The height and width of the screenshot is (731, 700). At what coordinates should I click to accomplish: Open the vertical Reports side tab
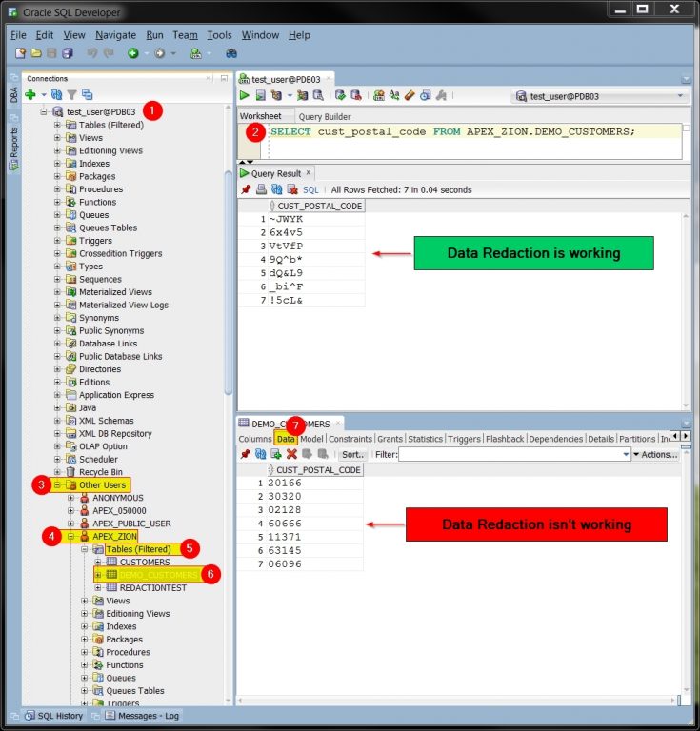click(14, 148)
